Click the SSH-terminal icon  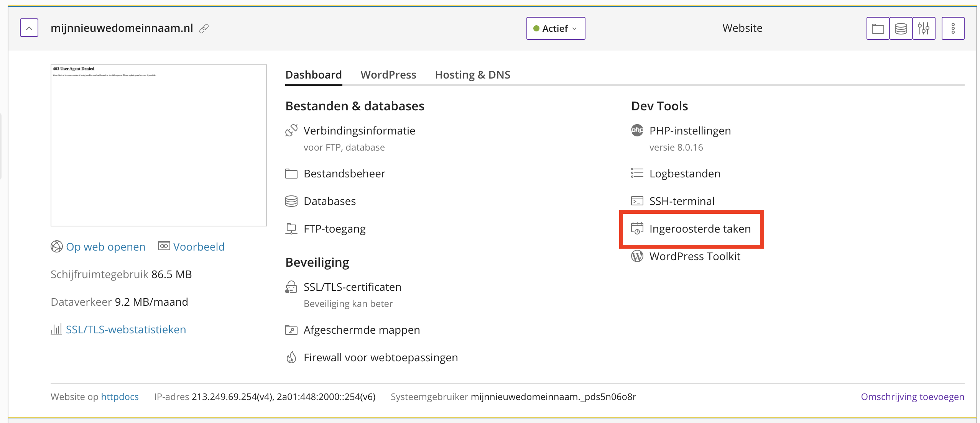[x=637, y=201]
